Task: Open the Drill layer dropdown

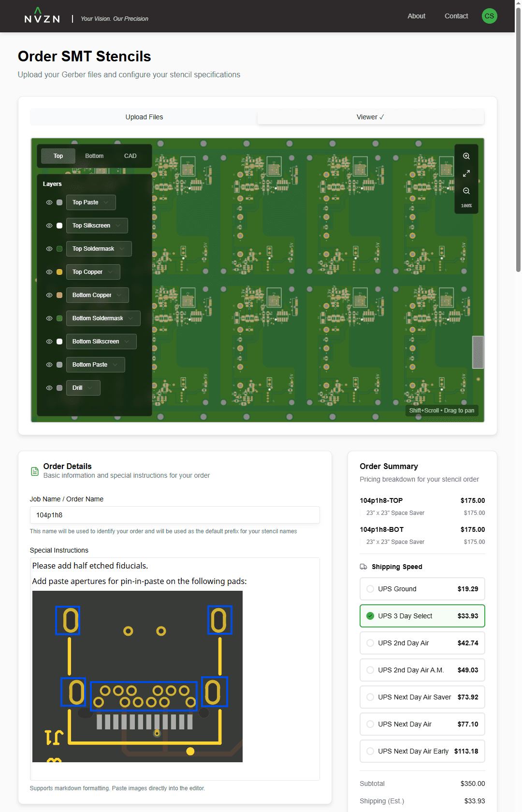Action: coord(83,388)
